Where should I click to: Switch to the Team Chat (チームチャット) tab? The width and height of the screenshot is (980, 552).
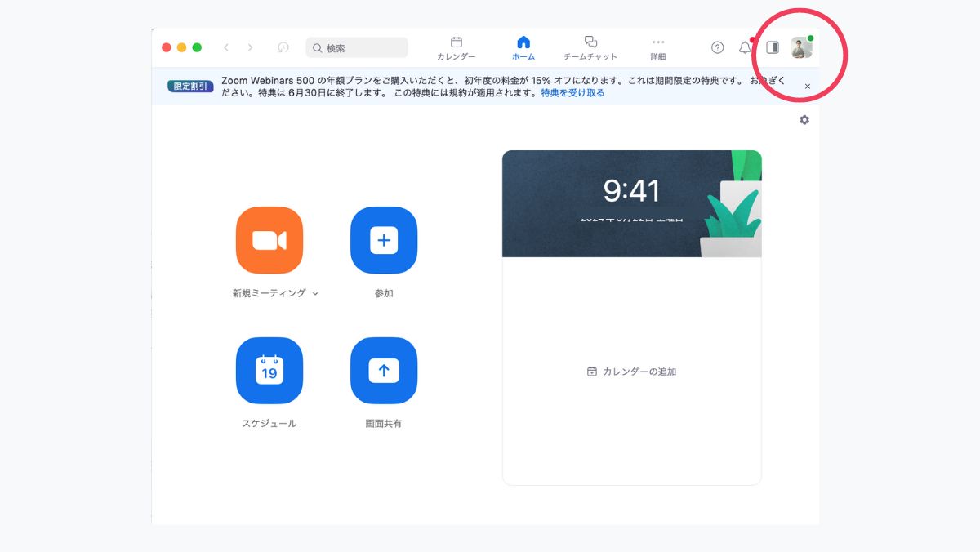590,47
